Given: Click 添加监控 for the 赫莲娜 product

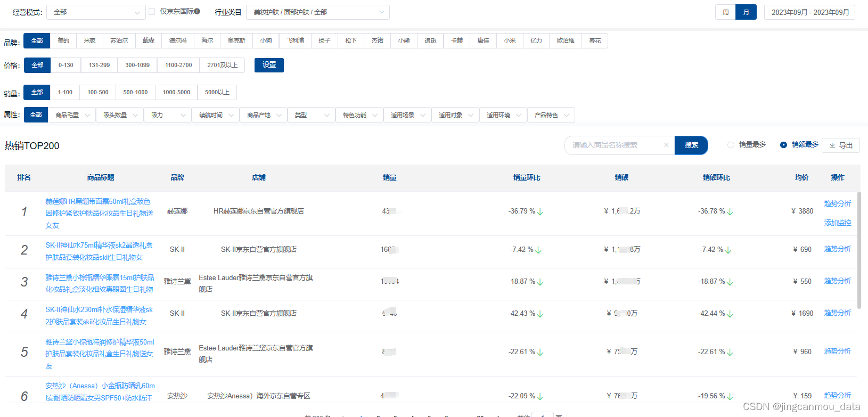Looking at the screenshot, I should click(x=838, y=223).
